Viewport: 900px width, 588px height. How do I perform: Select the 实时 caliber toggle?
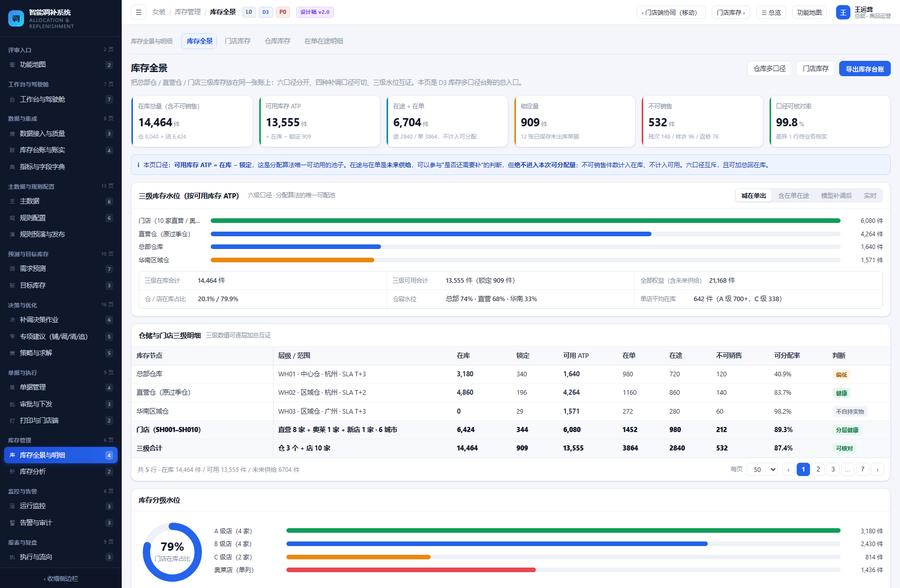click(x=870, y=196)
